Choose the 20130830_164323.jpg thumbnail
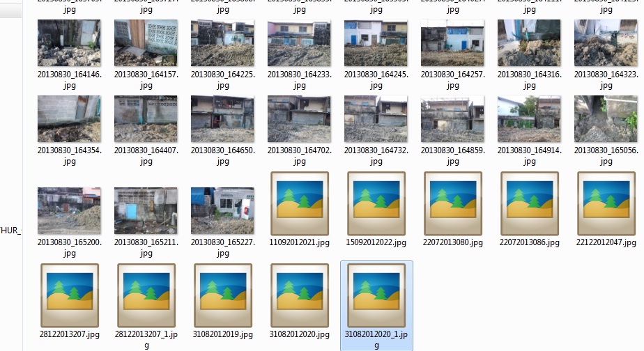Image resolution: width=644 pixels, height=351 pixels. click(x=606, y=42)
